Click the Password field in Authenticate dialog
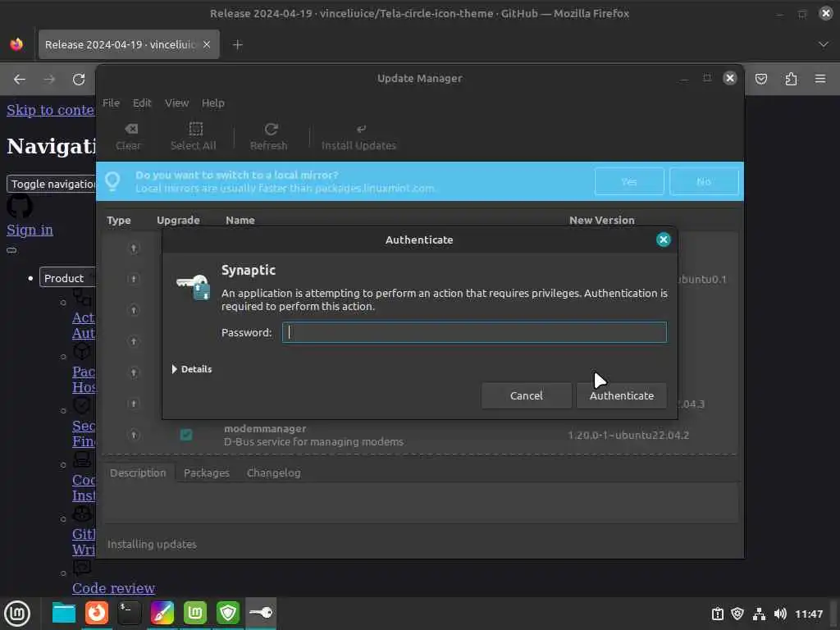Screen dimensions: 840x630 point(474,332)
